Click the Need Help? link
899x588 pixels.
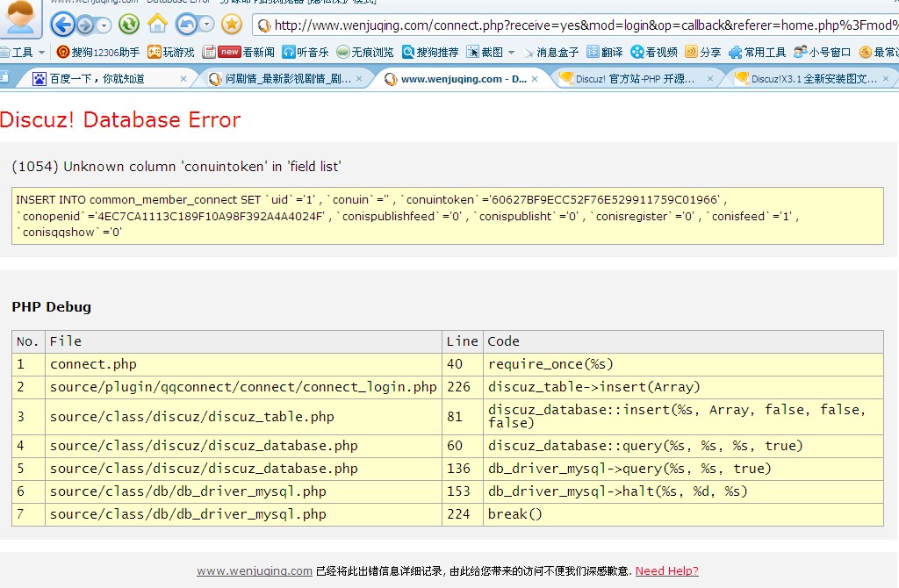point(666,570)
